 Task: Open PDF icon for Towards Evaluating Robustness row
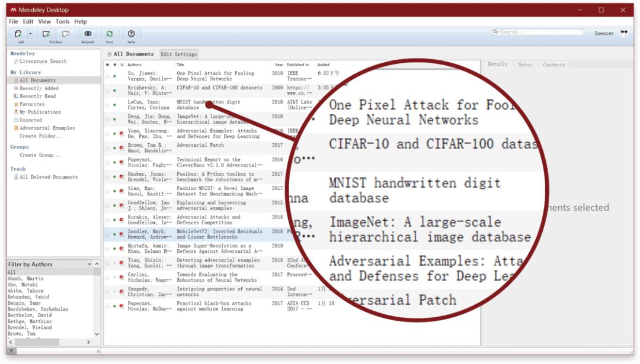click(x=121, y=277)
